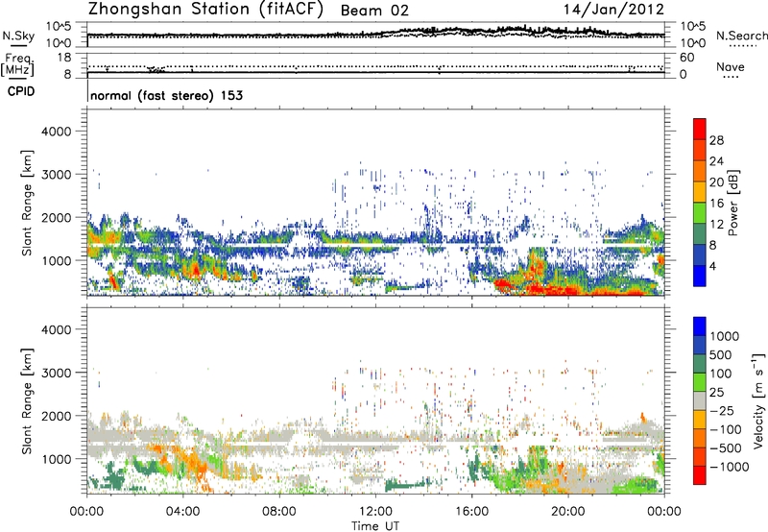The image size is (768, 532).
Task: Click the 'Power [dB]' colorbar label
Action: 732,203
